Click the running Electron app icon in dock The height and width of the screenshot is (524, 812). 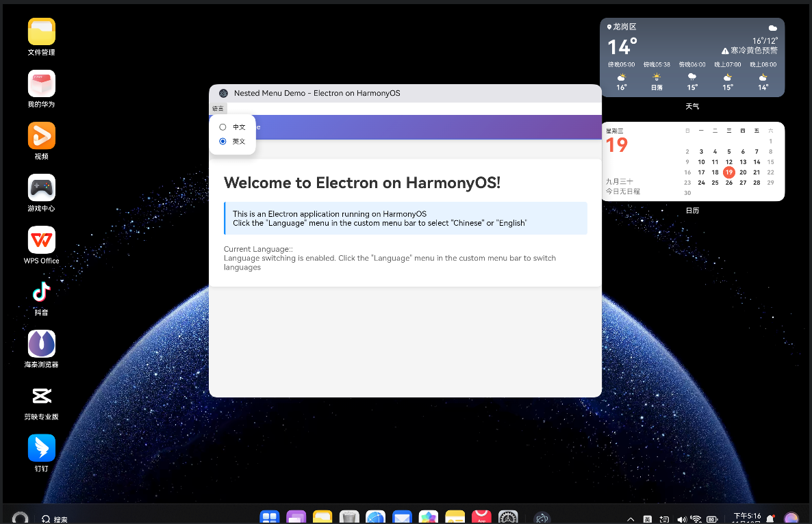pyautogui.click(x=542, y=518)
